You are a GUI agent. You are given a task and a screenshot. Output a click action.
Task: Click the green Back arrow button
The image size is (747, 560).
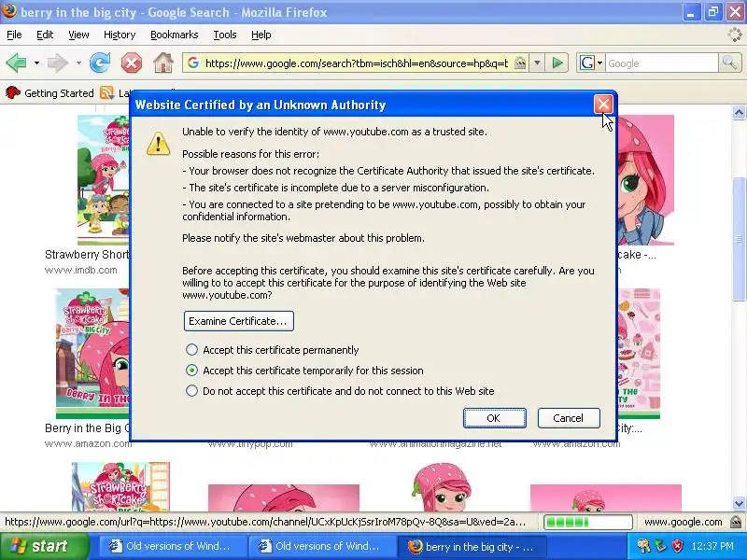[x=16, y=63]
